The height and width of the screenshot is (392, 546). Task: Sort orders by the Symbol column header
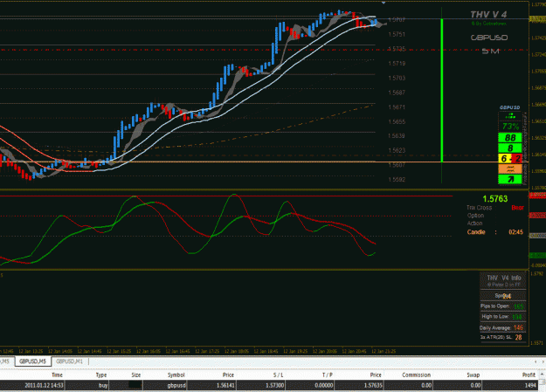pos(176,375)
